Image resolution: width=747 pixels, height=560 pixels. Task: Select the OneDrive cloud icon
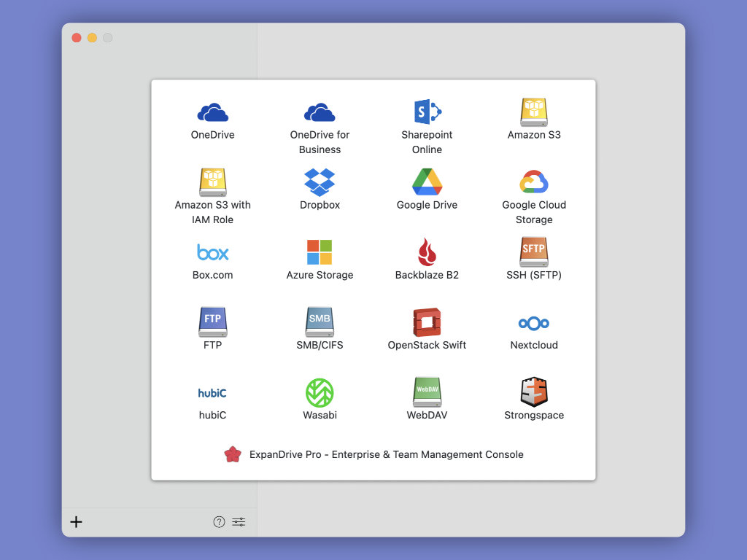coord(212,112)
